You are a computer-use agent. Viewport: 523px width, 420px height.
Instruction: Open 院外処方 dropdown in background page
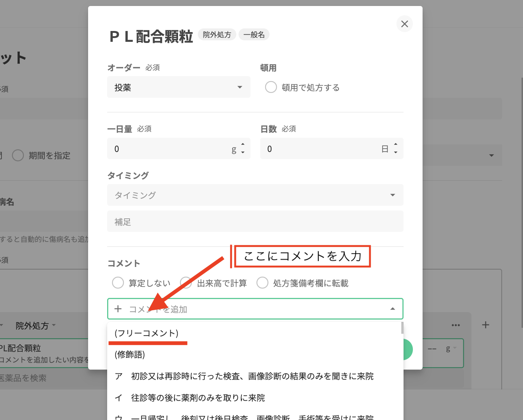point(35,326)
